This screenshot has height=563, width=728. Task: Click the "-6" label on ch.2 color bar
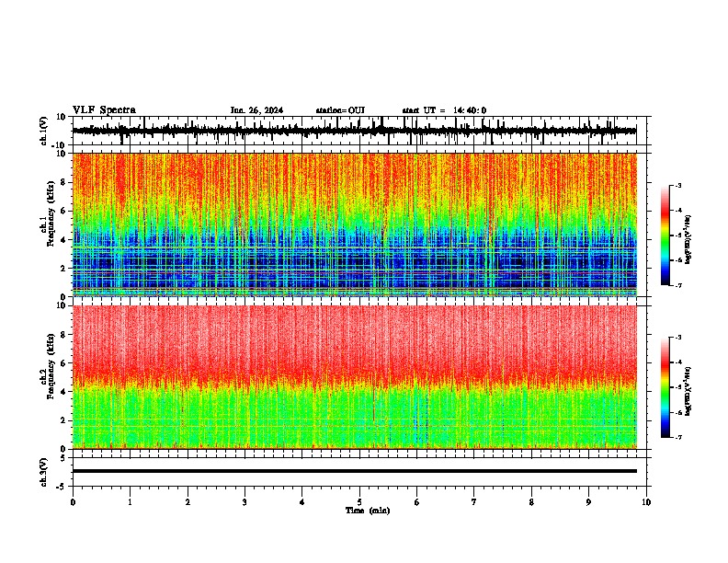point(677,412)
